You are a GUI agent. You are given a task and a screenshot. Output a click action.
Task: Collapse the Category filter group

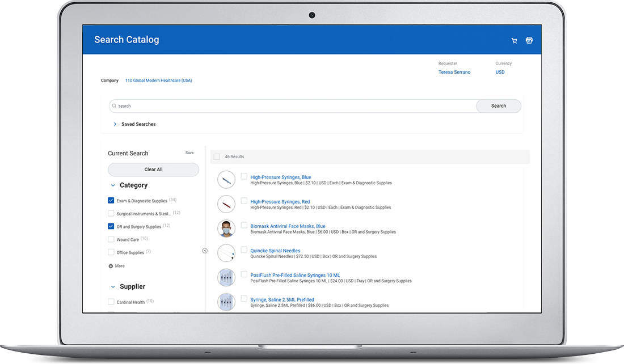pyautogui.click(x=113, y=185)
